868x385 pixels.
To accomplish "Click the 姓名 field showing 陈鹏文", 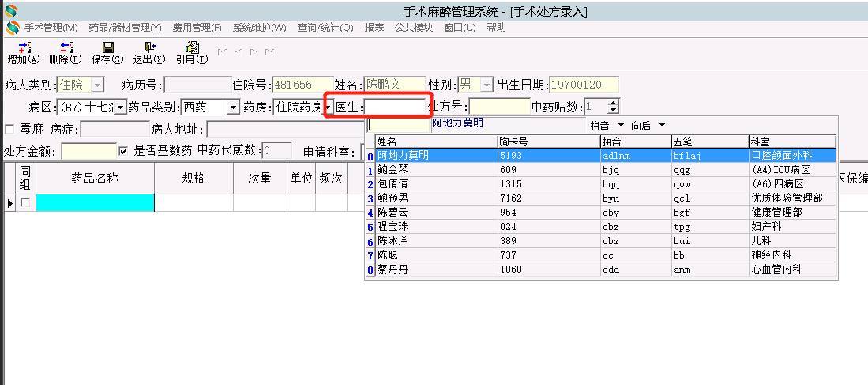I will (395, 85).
